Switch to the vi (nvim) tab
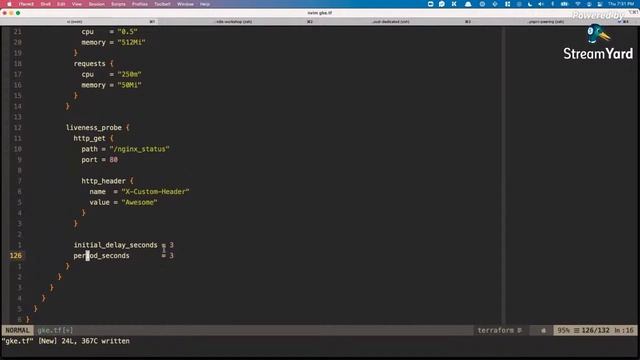 click(x=80, y=21)
